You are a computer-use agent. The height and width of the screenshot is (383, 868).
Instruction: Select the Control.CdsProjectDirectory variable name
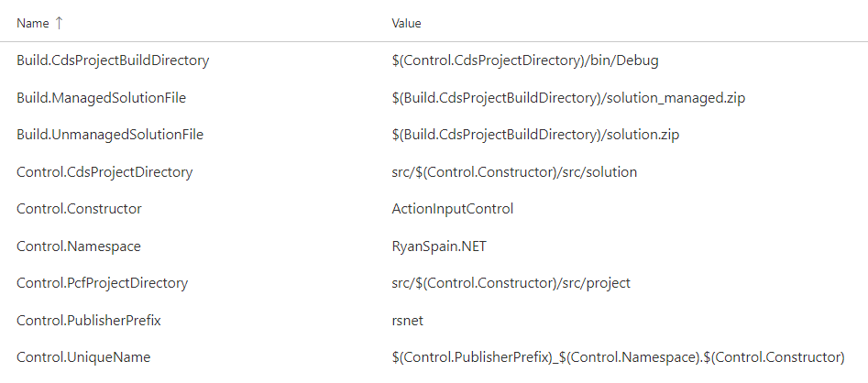coord(104,172)
